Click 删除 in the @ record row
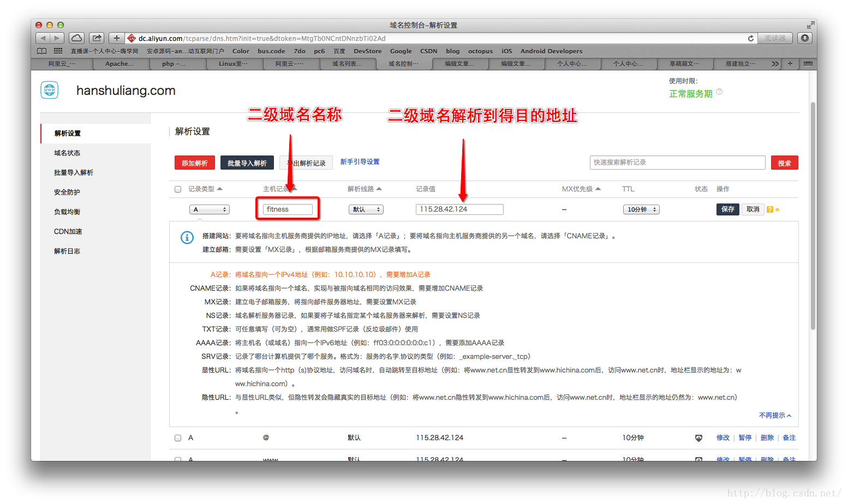 [x=767, y=438]
